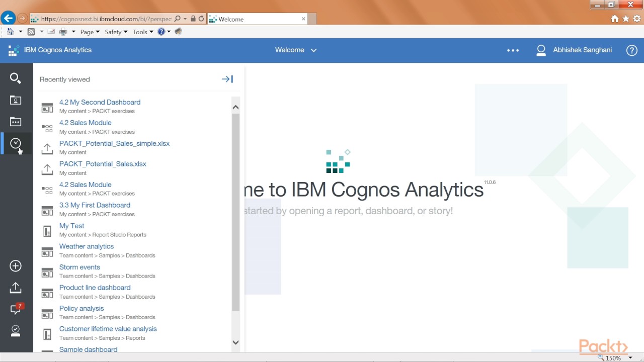Open the user profile icon

(541, 50)
